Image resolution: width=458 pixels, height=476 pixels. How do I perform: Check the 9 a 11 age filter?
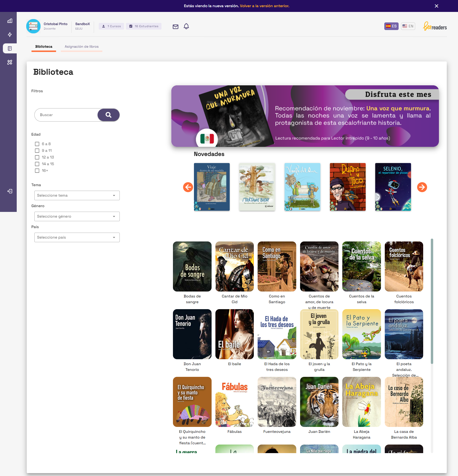pyautogui.click(x=37, y=151)
